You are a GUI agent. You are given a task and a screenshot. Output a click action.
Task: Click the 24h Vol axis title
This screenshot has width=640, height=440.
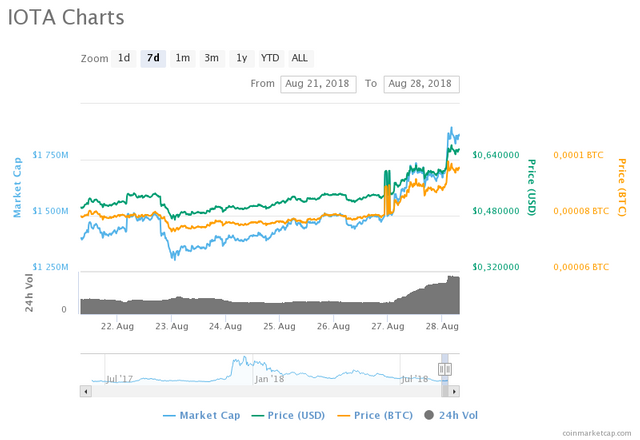point(29,293)
